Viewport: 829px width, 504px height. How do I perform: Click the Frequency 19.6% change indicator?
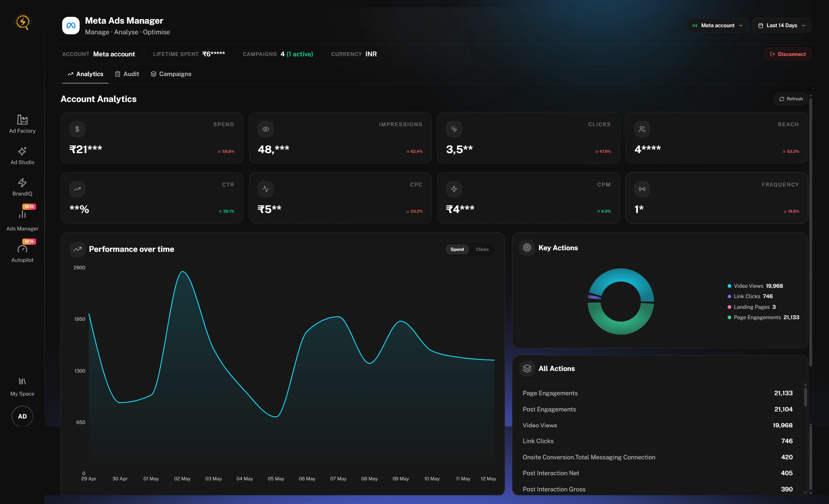click(x=791, y=211)
